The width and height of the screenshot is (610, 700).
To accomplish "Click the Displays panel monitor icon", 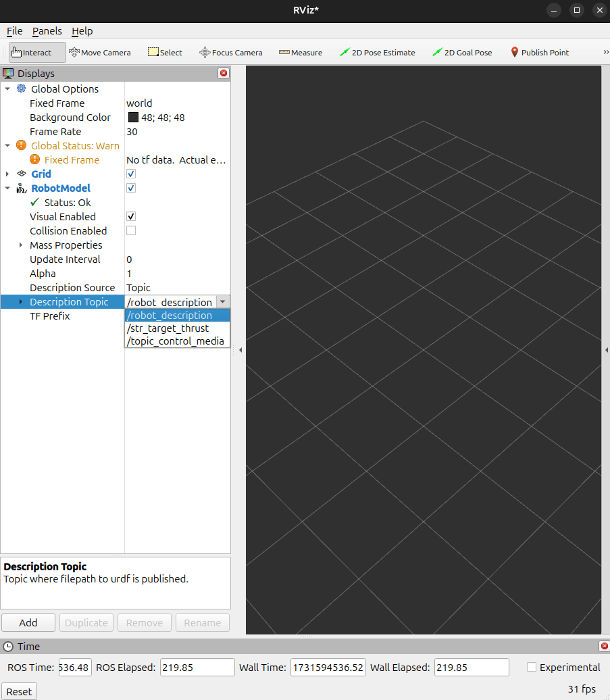I will [8, 73].
